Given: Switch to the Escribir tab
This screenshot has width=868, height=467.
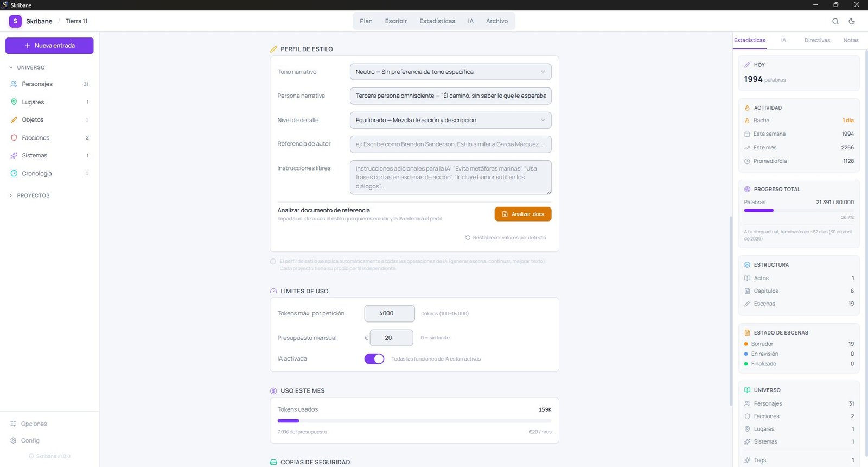Looking at the screenshot, I should point(395,21).
